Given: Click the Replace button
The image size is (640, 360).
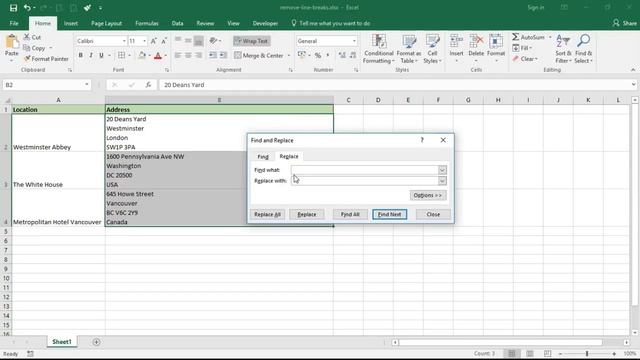Looking at the screenshot, I should pyautogui.click(x=307, y=215).
